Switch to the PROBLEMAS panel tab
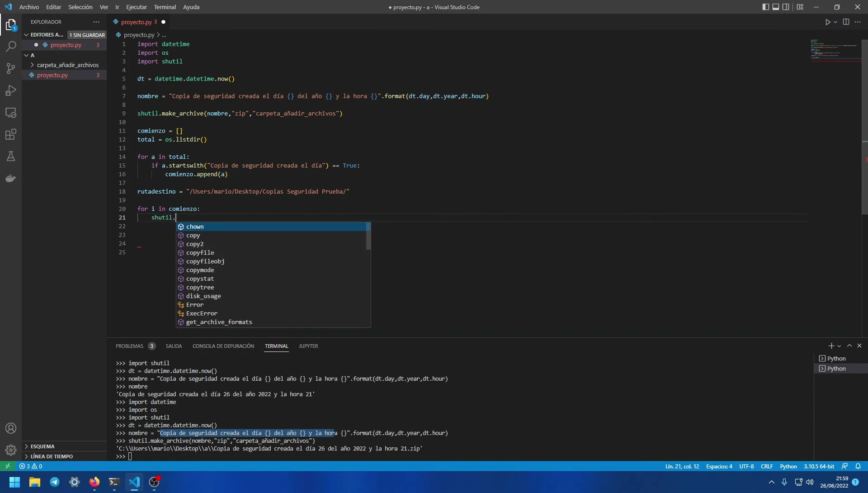Screen dimensions: 868x493 point(129,346)
